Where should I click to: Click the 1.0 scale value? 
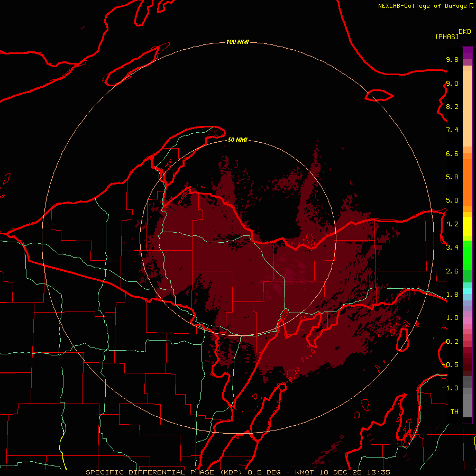pos(452,318)
